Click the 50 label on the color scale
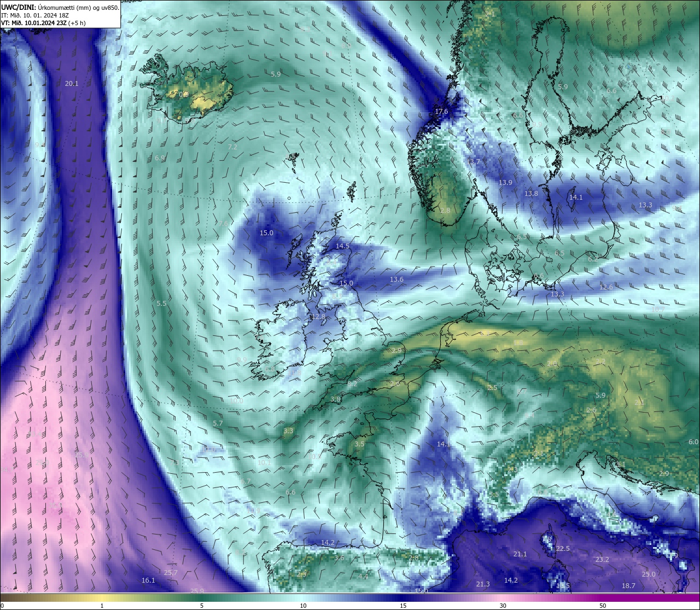The width and height of the screenshot is (700, 610). pos(603,606)
